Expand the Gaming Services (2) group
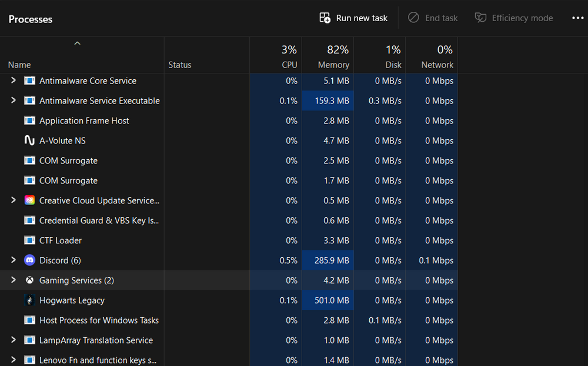The height and width of the screenshot is (366, 588). pos(14,280)
